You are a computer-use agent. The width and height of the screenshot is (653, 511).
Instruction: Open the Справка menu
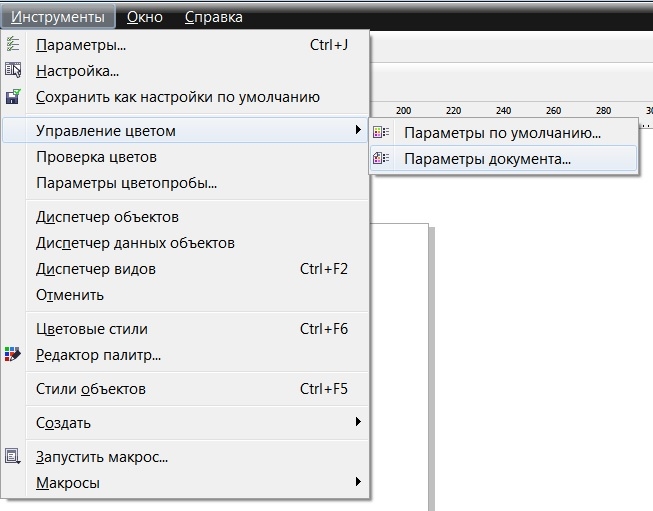213,17
